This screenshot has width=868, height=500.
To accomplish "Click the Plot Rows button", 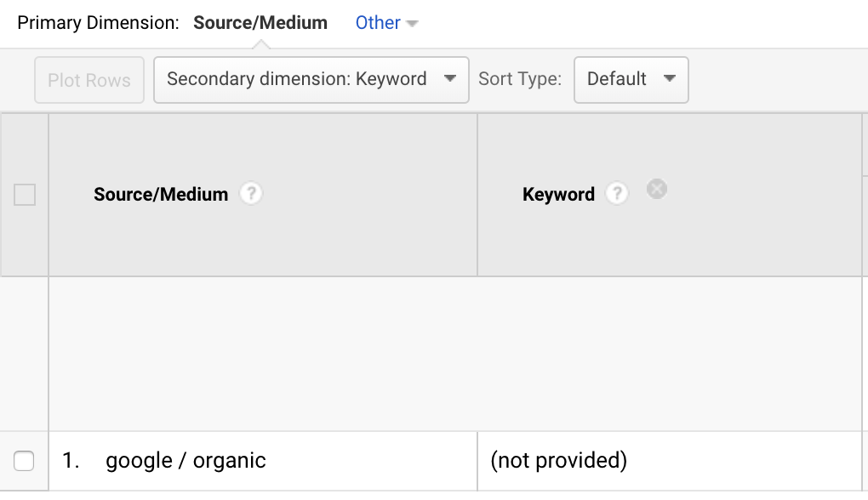I will pos(89,81).
